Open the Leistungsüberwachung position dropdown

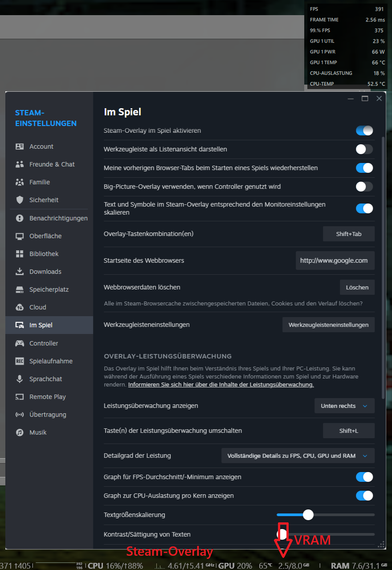pyautogui.click(x=344, y=406)
